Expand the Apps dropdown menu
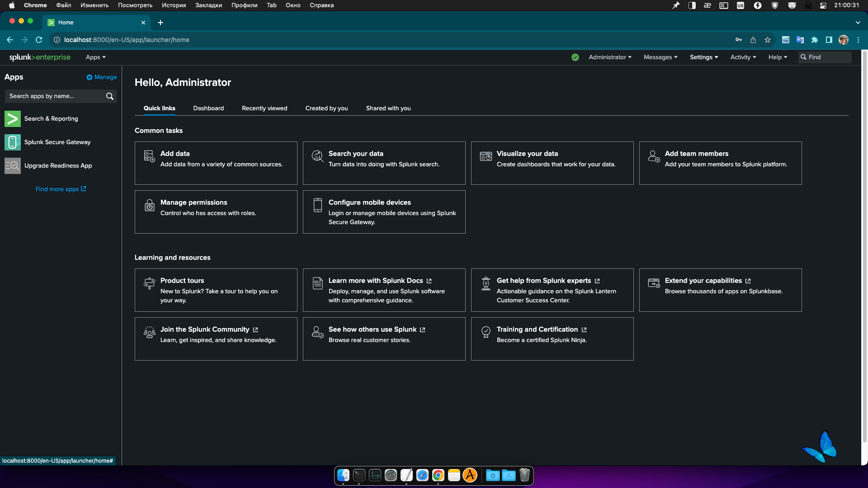Screen dimensions: 868x488 click(x=95, y=57)
